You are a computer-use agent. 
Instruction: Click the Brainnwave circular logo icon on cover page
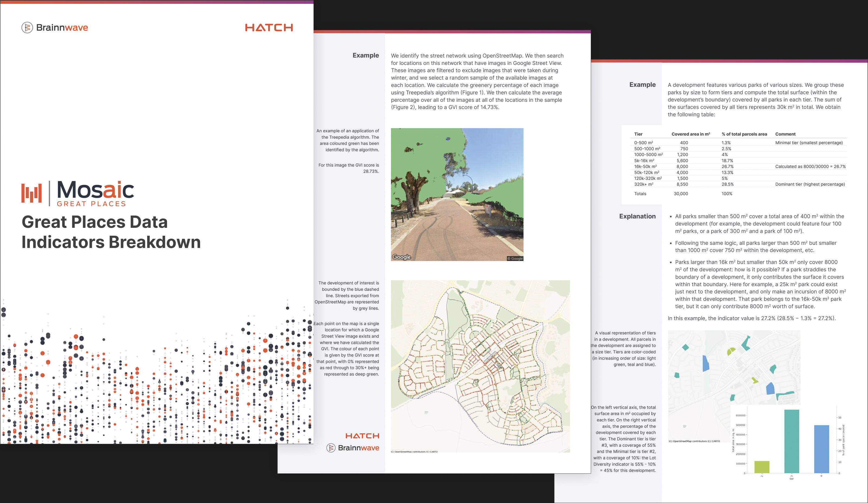coord(27,28)
